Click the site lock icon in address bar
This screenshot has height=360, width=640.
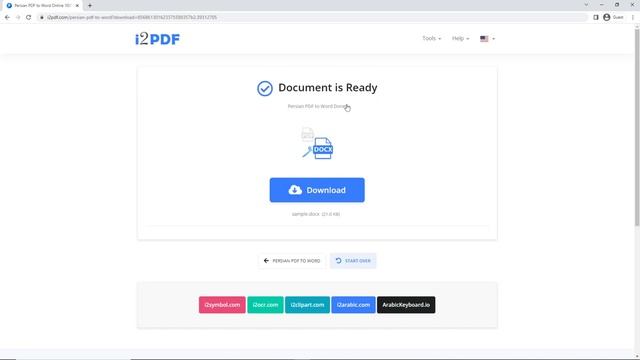tap(42, 18)
